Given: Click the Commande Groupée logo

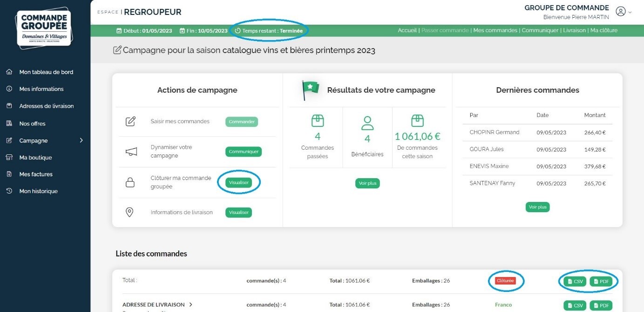Looking at the screenshot, I should (x=44, y=28).
